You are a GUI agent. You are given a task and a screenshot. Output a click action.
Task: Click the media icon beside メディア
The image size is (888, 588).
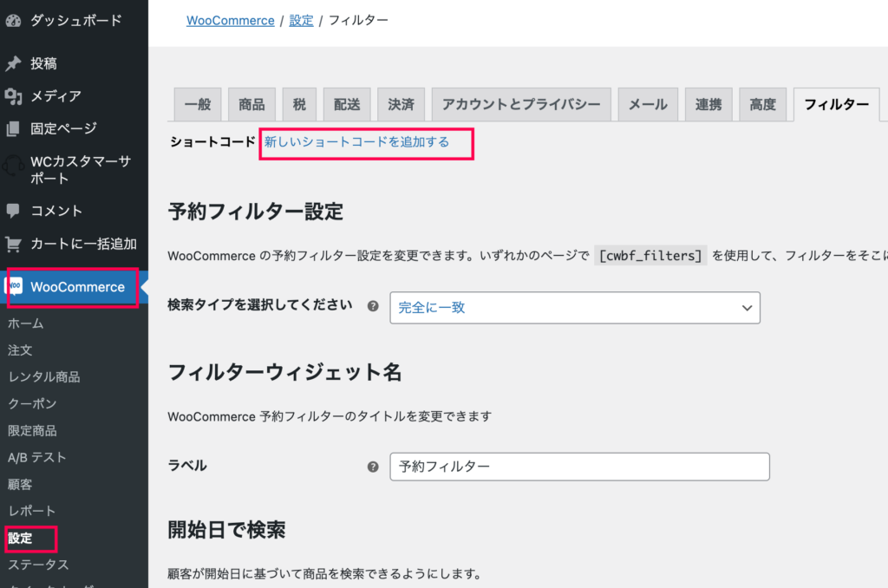click(13, 96)
